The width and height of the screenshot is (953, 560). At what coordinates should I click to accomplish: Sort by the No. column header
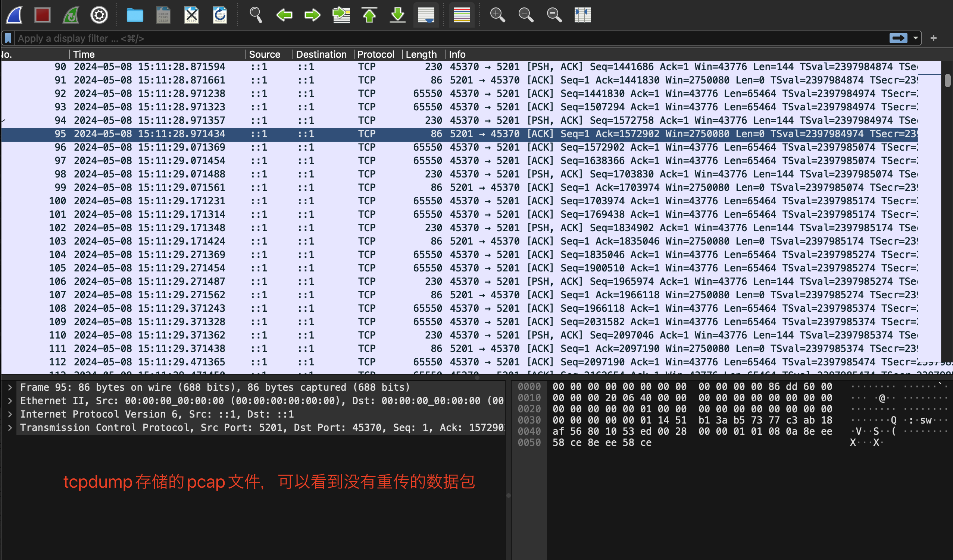coord(35,54)
